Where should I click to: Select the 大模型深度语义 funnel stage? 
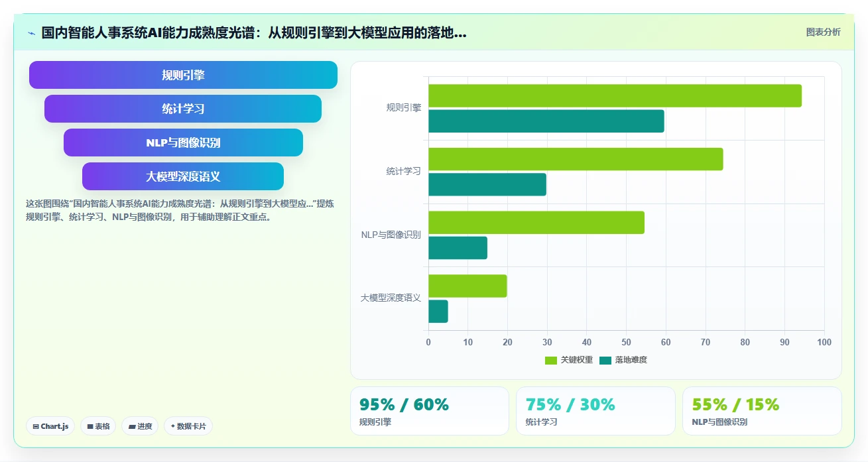click(x=183, y=176)
